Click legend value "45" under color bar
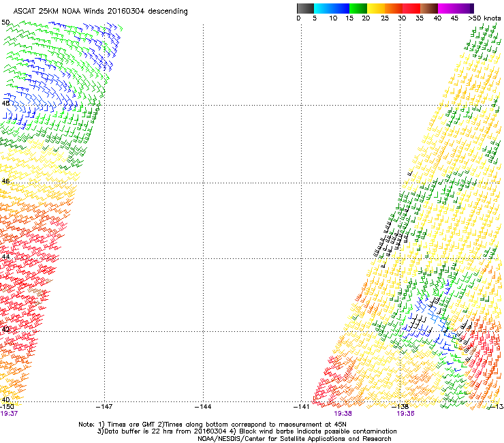Screen dimensions: 504x443 click(454, 18)
